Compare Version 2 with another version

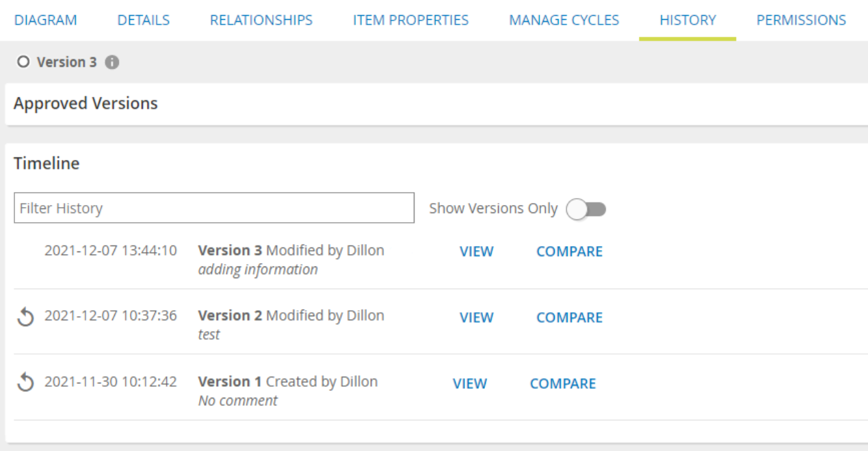(569, 318)
